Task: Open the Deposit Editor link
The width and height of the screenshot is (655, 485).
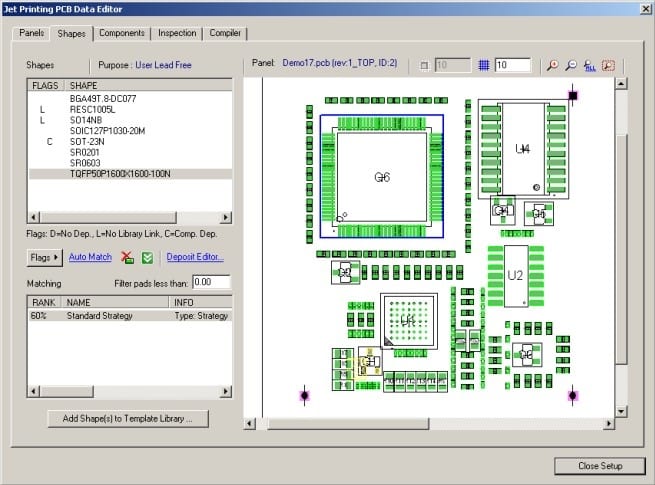Action: 195,258
